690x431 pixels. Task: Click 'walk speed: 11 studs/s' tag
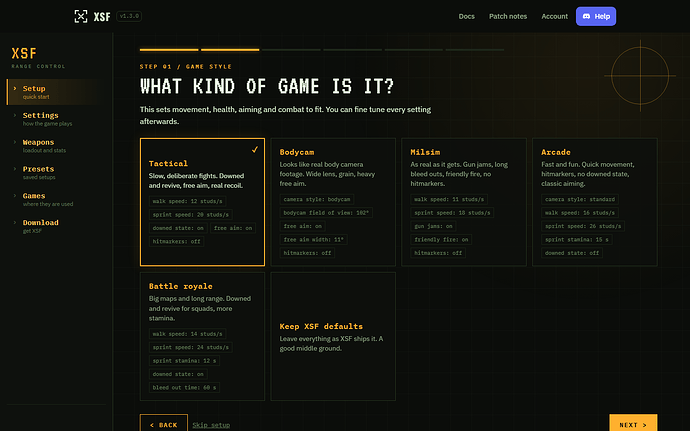coord(449,199)
